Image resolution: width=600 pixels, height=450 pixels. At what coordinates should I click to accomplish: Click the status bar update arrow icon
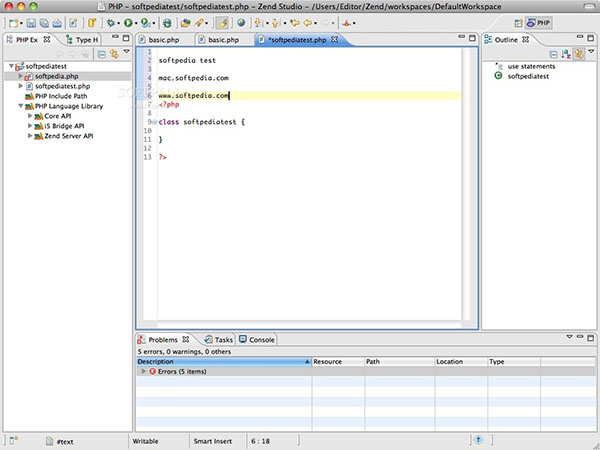[478, 440]
